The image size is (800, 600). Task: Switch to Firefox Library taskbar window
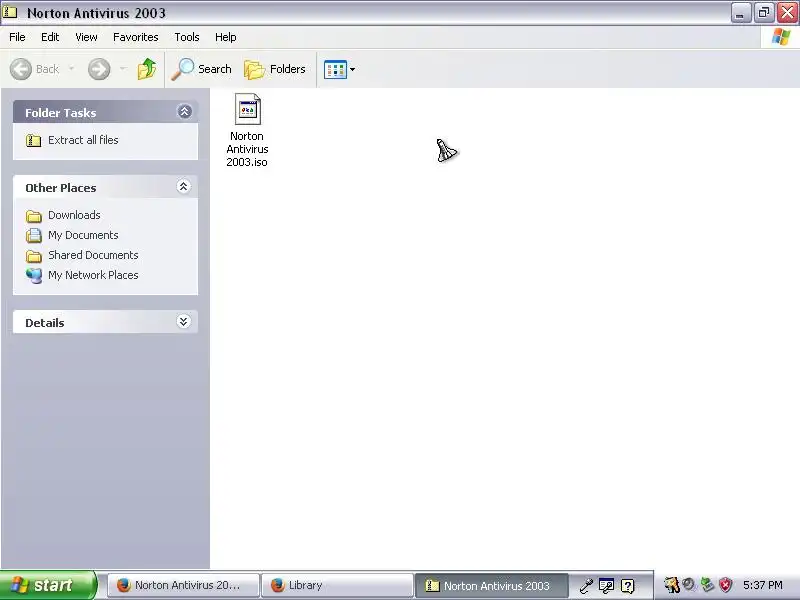point(337,585)
